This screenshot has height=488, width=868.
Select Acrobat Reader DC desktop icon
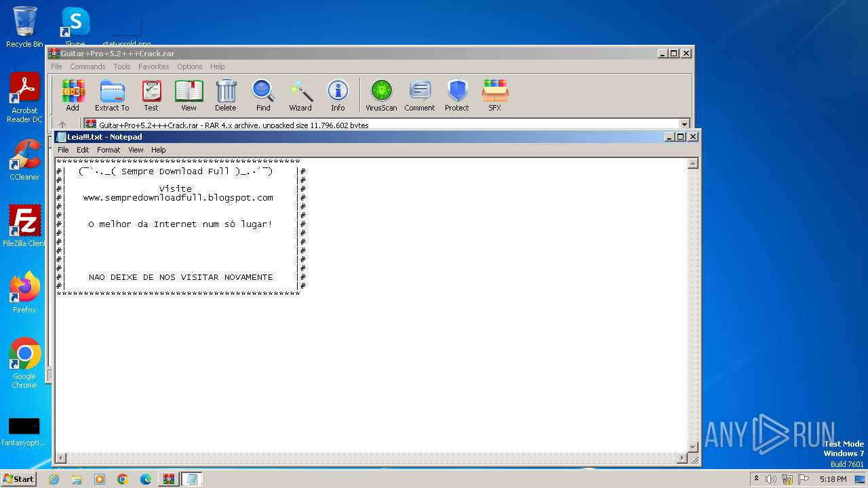click(24, 98)
